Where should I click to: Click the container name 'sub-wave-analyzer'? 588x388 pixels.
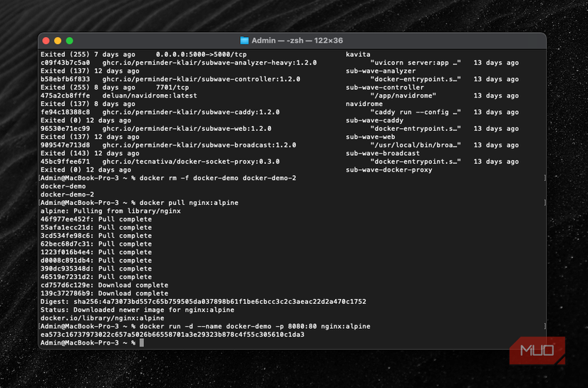tap(381, 70)
